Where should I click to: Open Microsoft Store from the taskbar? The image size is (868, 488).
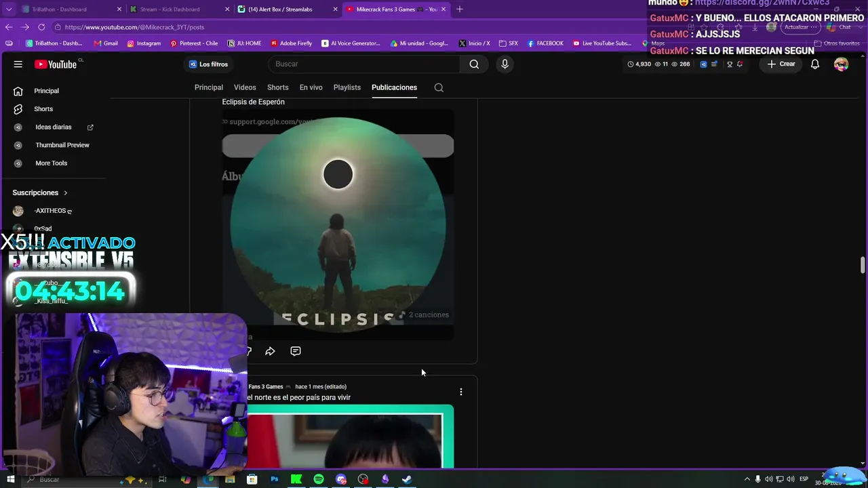coord(252,479)
